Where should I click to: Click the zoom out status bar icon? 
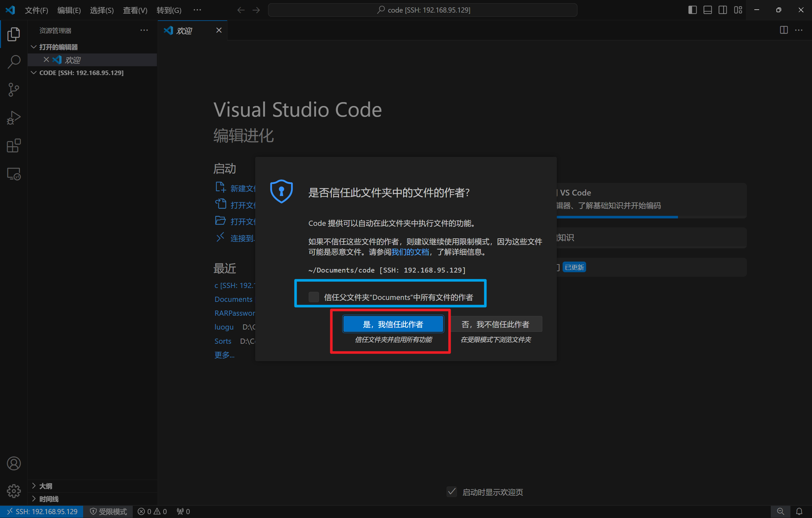780,512
